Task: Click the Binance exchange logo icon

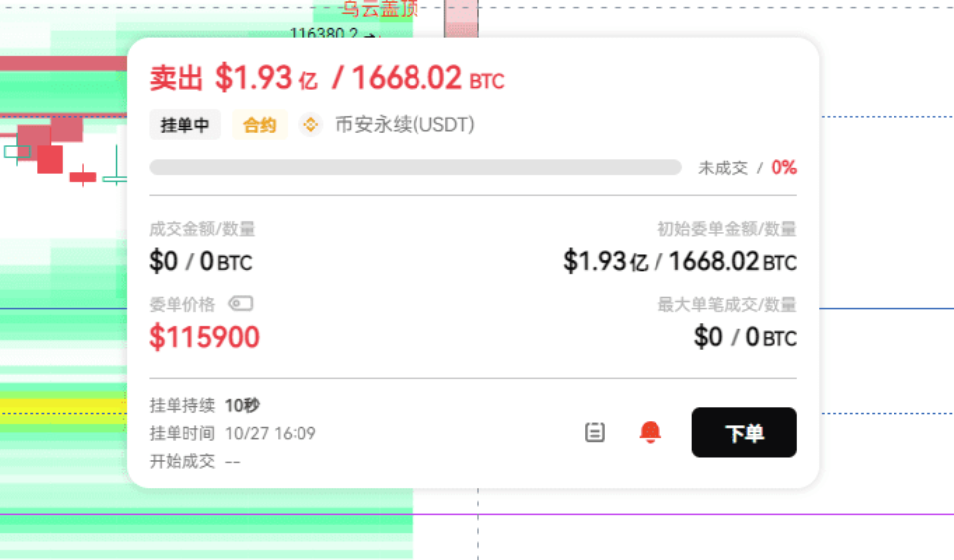Action: click(x=311, y=125)
